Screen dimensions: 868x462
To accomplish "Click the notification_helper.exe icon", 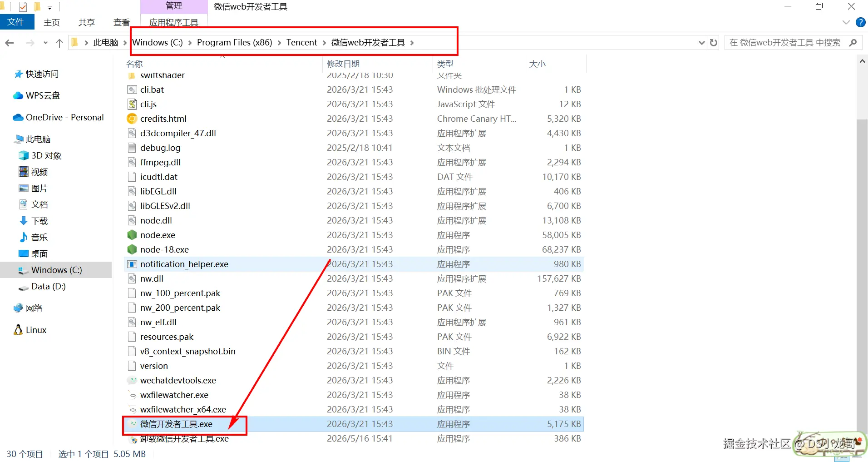I will (x=132, y=264).
